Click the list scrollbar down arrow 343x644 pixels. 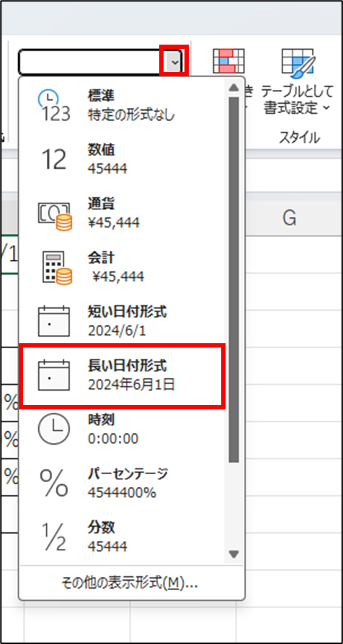click(233, 555)
